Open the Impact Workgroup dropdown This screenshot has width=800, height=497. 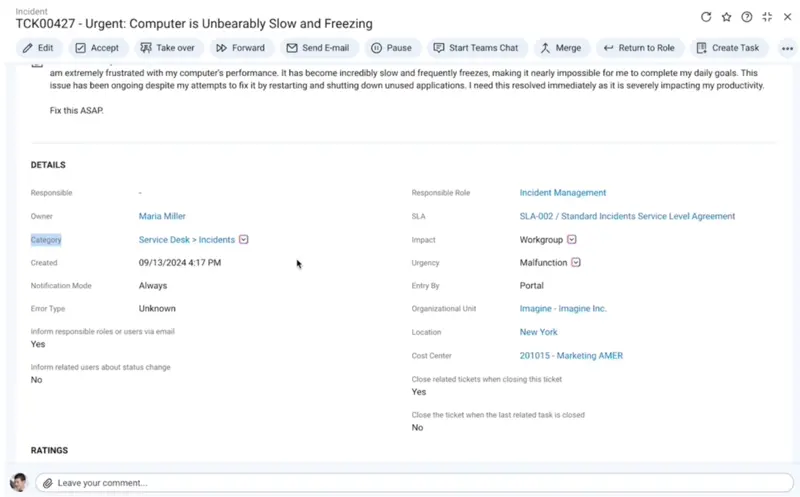[572, 240]
